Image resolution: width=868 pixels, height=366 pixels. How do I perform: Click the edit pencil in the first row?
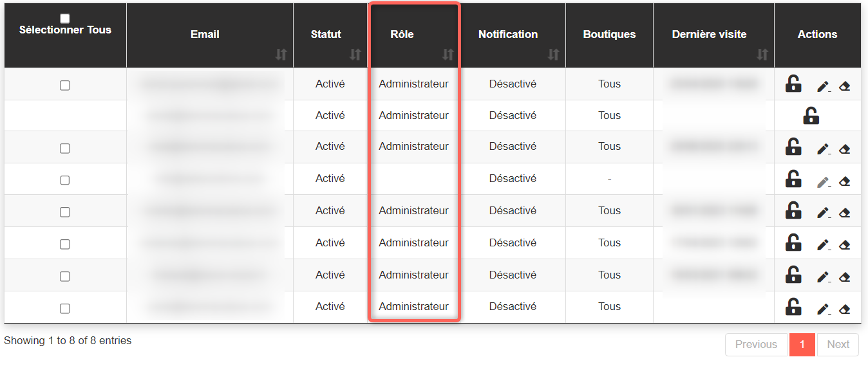coord(823,86)
